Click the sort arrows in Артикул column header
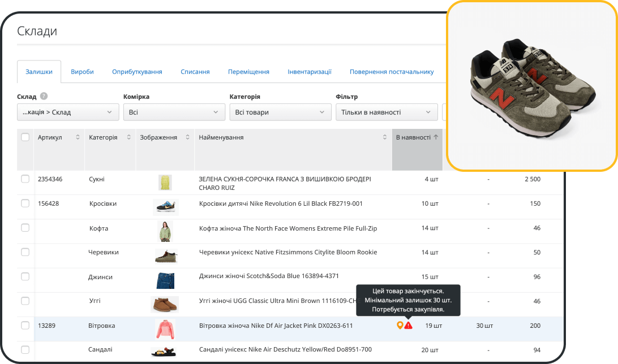 78,137
